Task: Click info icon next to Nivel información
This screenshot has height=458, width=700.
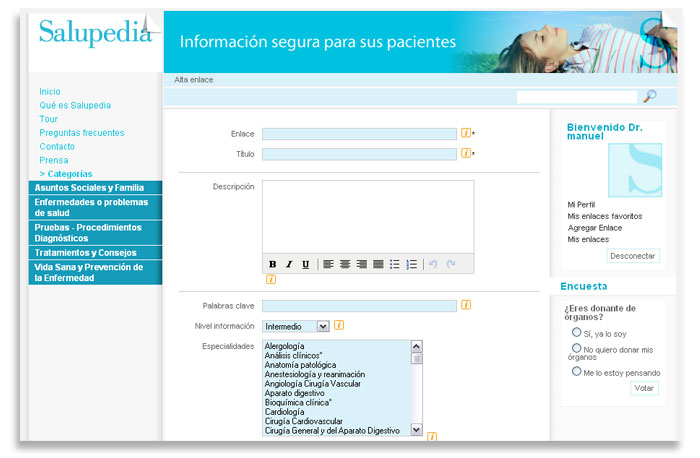Action: click(x=339, y=325)
